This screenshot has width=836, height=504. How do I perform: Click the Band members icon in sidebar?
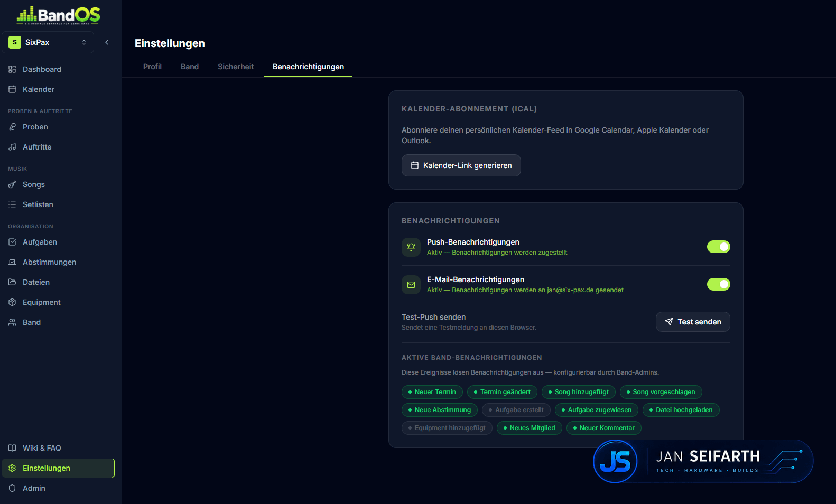coord(12,322)
